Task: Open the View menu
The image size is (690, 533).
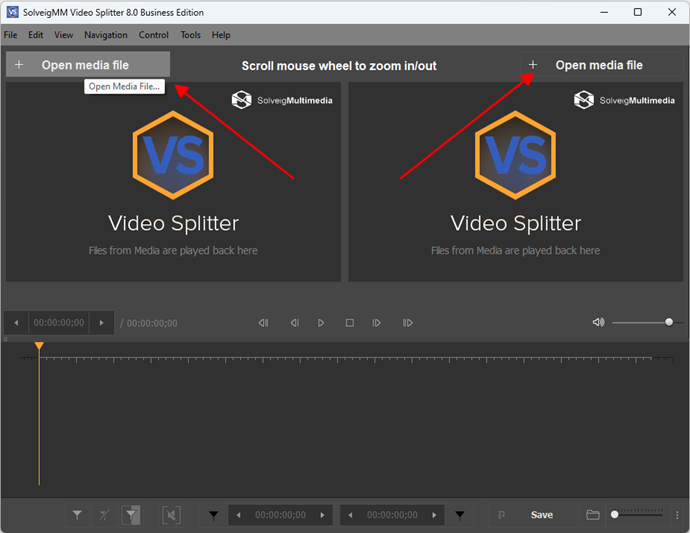Action: coord(63,35)
